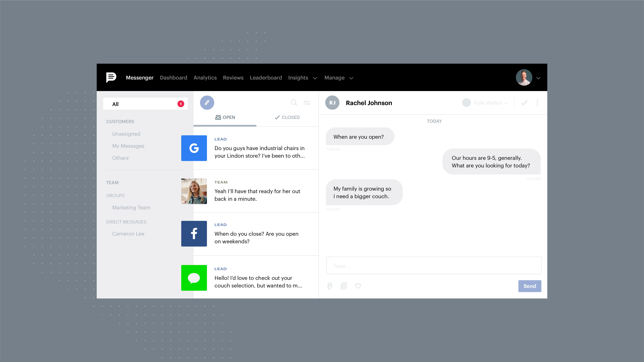Focus the Type... message input field
This screenshot has height=362, width=644.
[434, 266]
